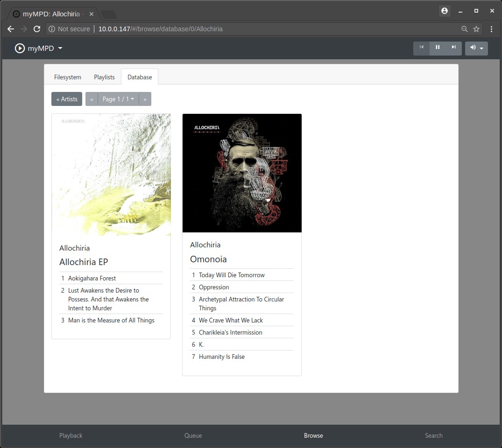Open a new browser tab
Viewport: 502px width, 448px height.
109,14
